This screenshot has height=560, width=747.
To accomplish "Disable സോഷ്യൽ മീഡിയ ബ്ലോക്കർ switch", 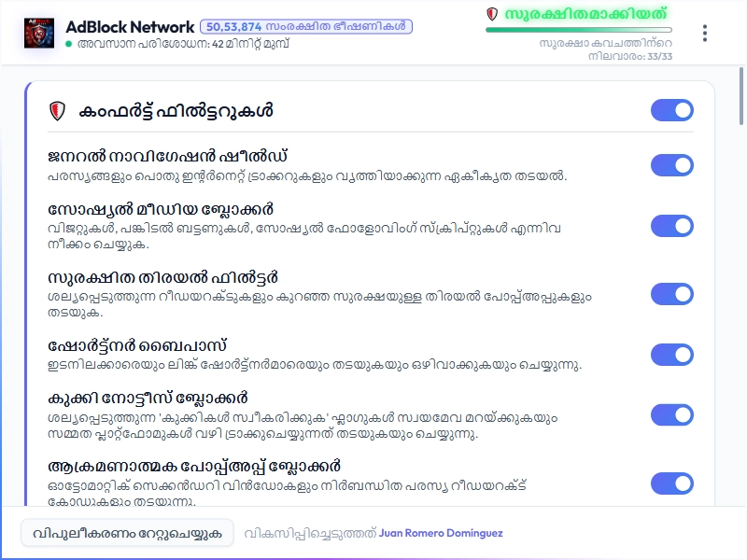I will pyautogui.click(x=671, y=226).
